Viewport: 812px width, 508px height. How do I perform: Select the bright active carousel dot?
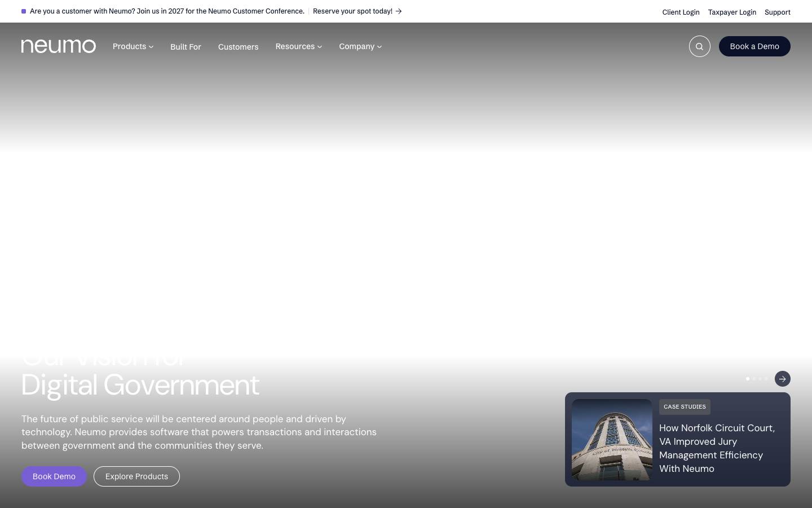click(748, 379)
